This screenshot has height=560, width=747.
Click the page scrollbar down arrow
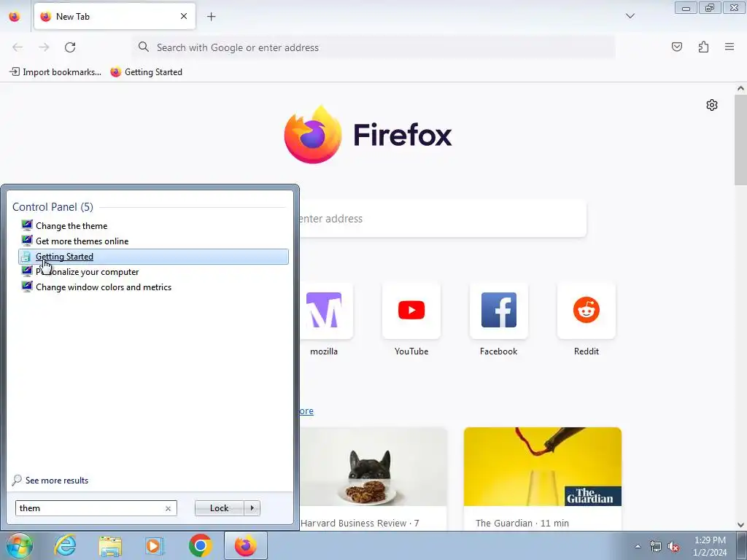pos(741,525)
